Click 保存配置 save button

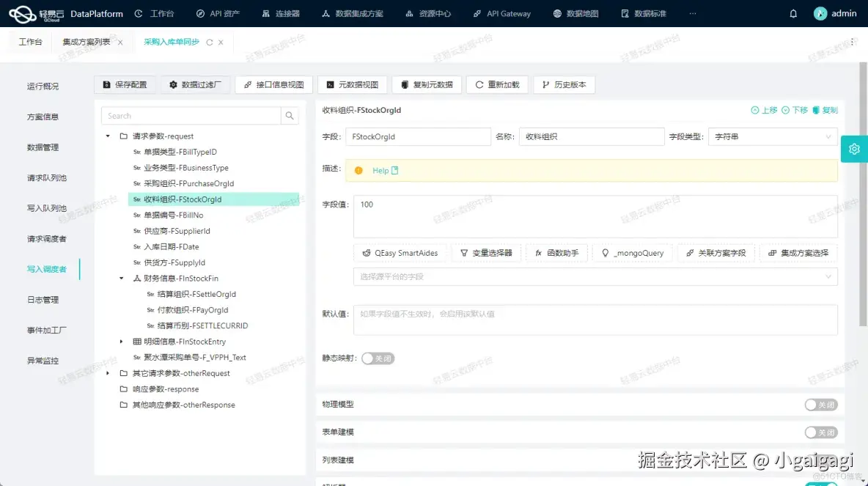point(125,85)
